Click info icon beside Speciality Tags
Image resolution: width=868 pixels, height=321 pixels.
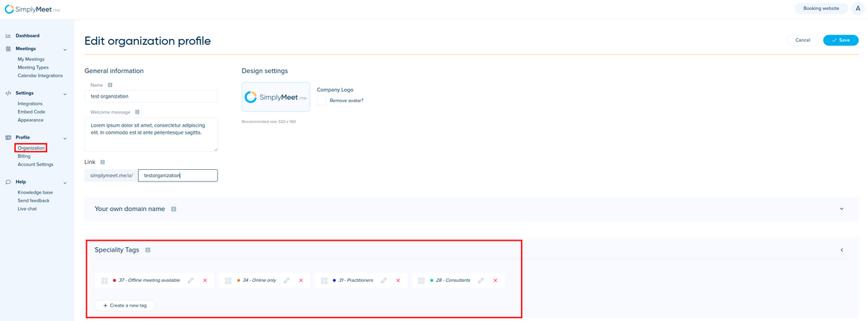[148, 250]
